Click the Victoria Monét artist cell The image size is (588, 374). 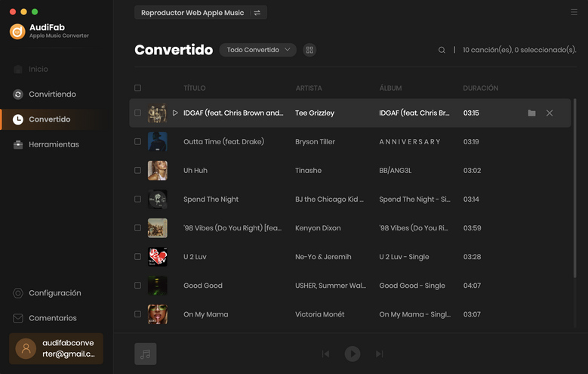tap(319, 314)
